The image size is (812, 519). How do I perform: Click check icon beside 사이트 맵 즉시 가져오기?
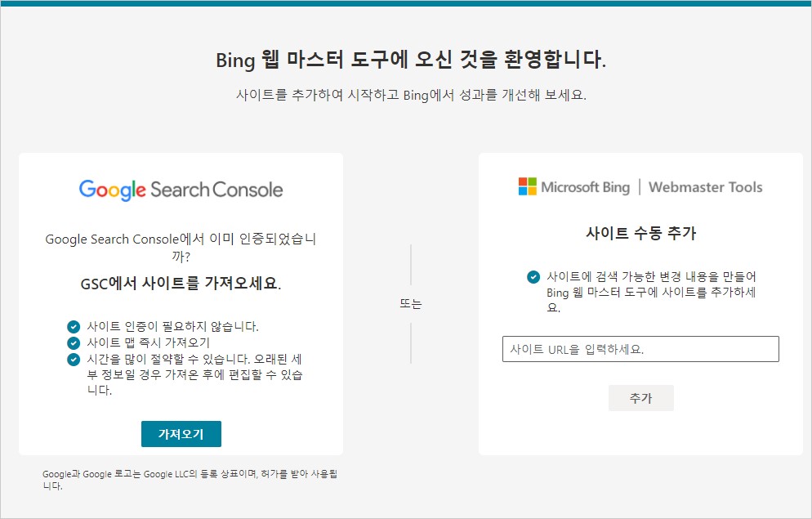point(74,343)
